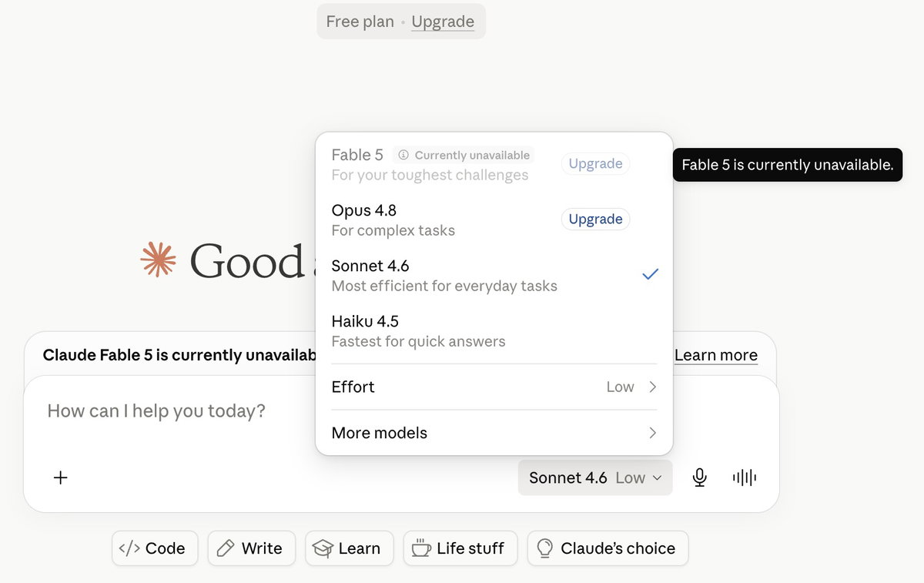Viewport: 924px width, 583px height.
Task: Click the Upgrade button next to Opus 4.8
Action: tap(595, 219)
